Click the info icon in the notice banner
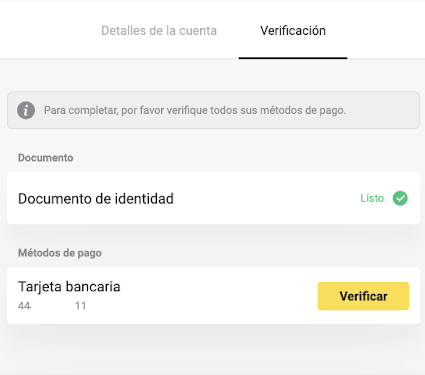Screen dimensions: 425x375 [x=26, y=110]
